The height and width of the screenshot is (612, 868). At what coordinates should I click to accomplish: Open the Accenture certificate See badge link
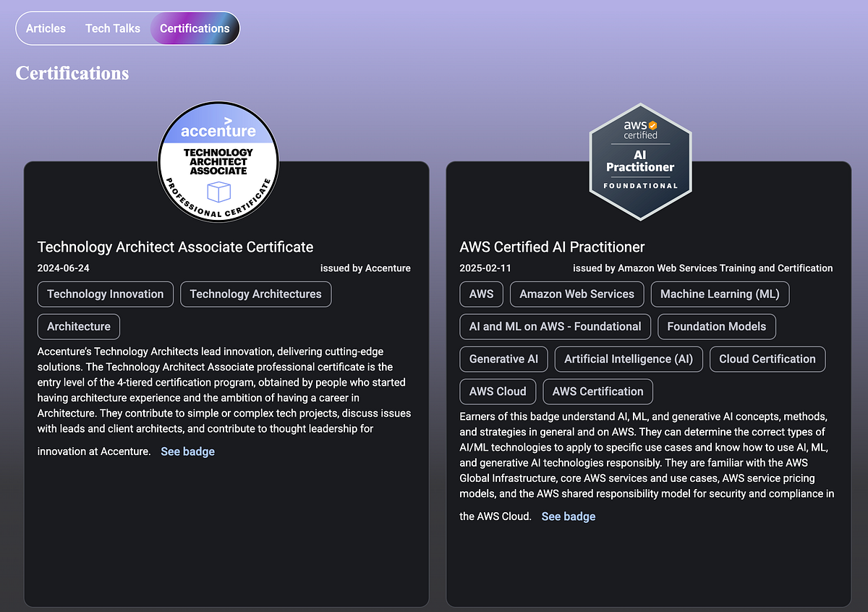click(x=187, y=451)
